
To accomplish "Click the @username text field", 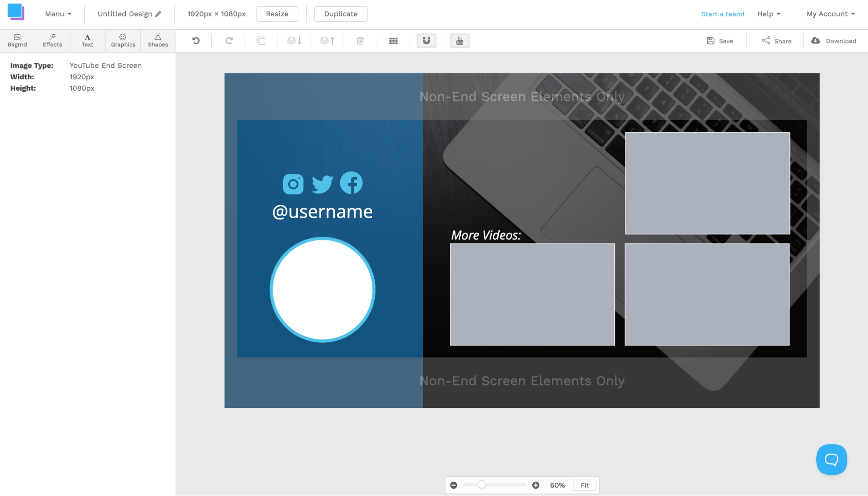I will tap(323, 211).
